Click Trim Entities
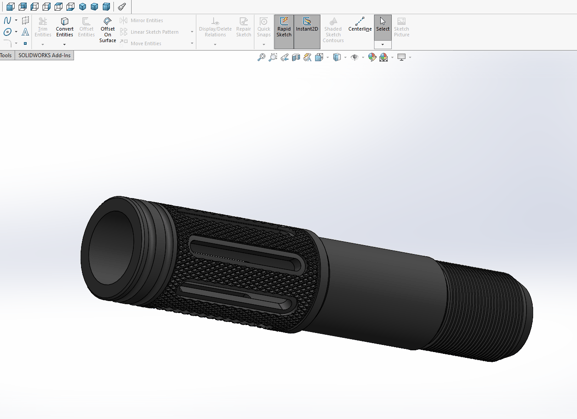The height and width of the screenshot is (419, 577). pos(43,27)
